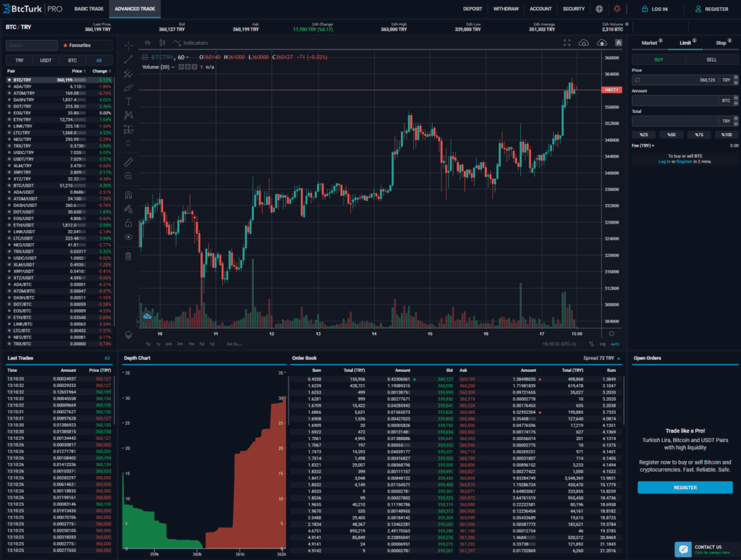This screenshot has height=560, width=741.
Task: Click the Amount BTC input field
Action: click(x=676, y=101)
